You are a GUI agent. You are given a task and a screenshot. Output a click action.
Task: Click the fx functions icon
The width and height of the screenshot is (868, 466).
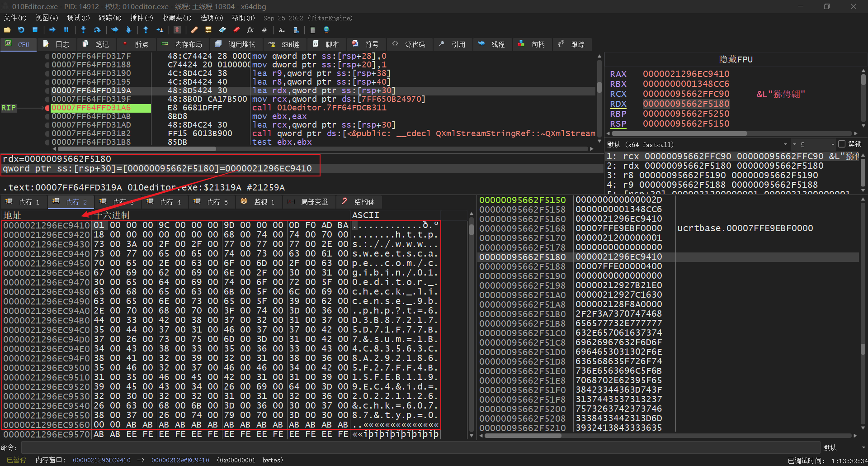click(x=250, y=30)
